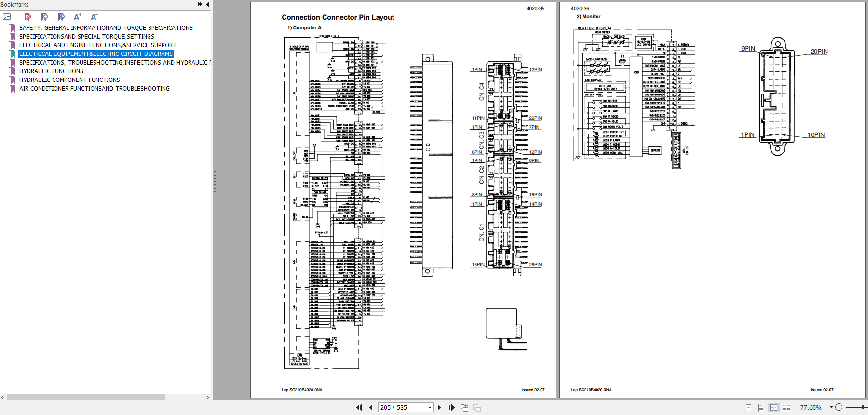Click the add new bookmark icon
868x415 pixels.
click(x=44, y=17)
